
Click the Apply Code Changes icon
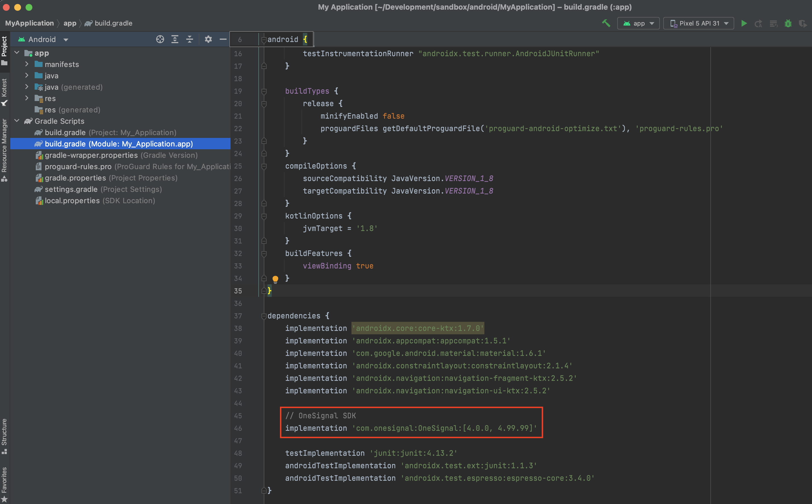tap(773, 23)
